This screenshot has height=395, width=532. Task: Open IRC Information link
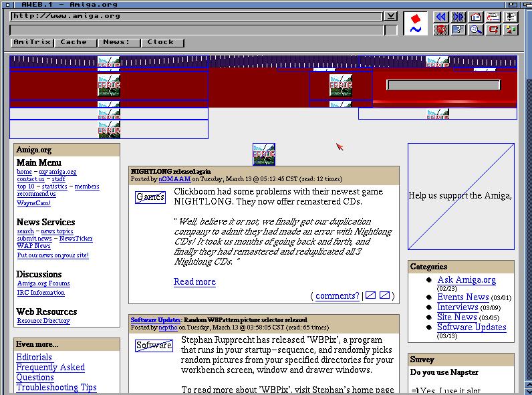pyautogui.click(x=41, y=293)
